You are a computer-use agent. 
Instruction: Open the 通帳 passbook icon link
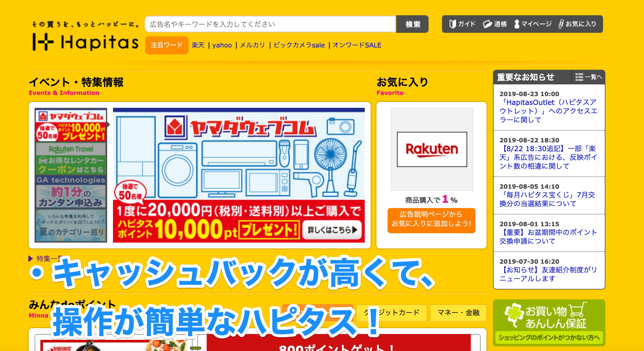[x=495, y=24]
